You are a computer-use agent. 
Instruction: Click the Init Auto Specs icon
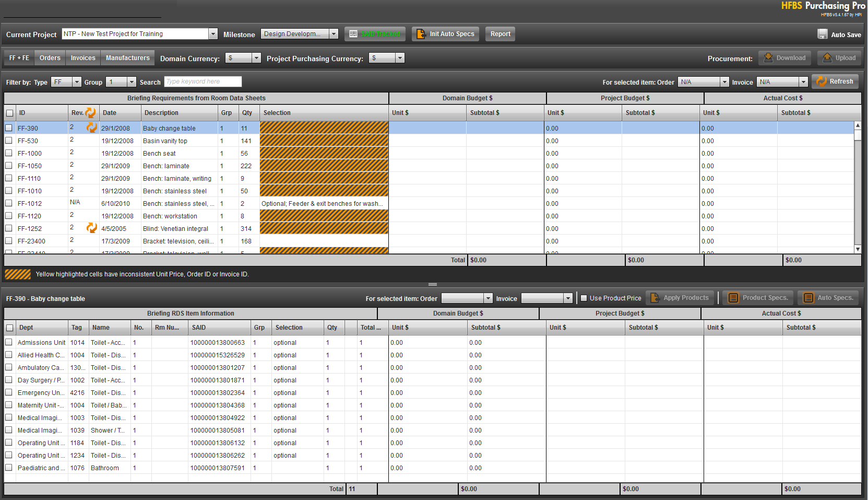point(421,34)
